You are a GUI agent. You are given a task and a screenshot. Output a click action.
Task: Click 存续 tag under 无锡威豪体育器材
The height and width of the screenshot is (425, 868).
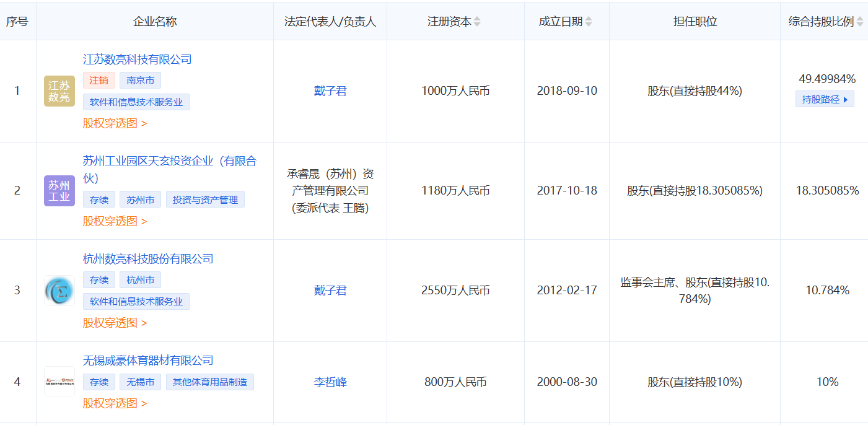pyautogui.click(x=99, y=382)
